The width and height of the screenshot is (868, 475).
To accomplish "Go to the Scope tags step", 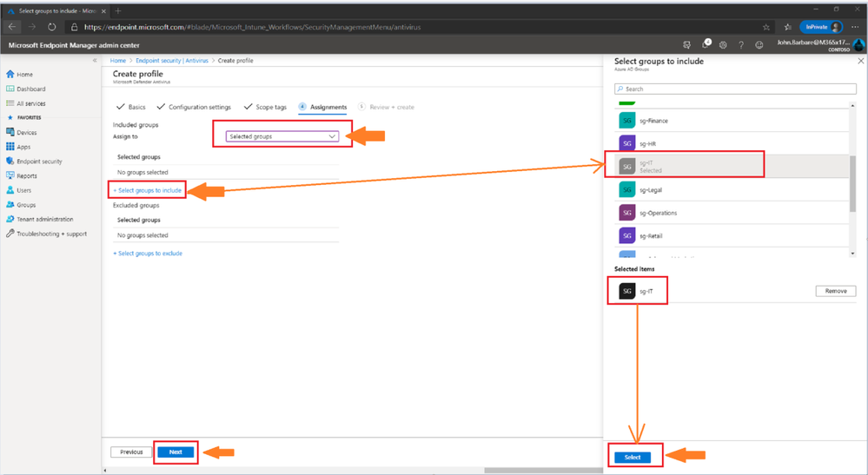I will (265, 107).
